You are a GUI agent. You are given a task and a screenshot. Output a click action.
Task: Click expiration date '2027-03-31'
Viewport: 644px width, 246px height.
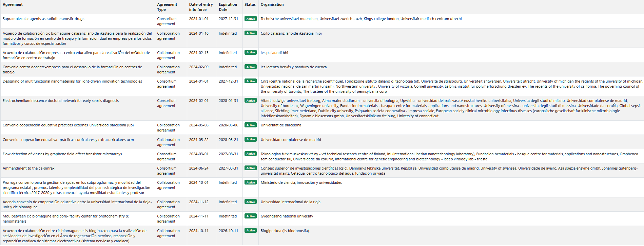pyautogui.click(x=229, y=168)
